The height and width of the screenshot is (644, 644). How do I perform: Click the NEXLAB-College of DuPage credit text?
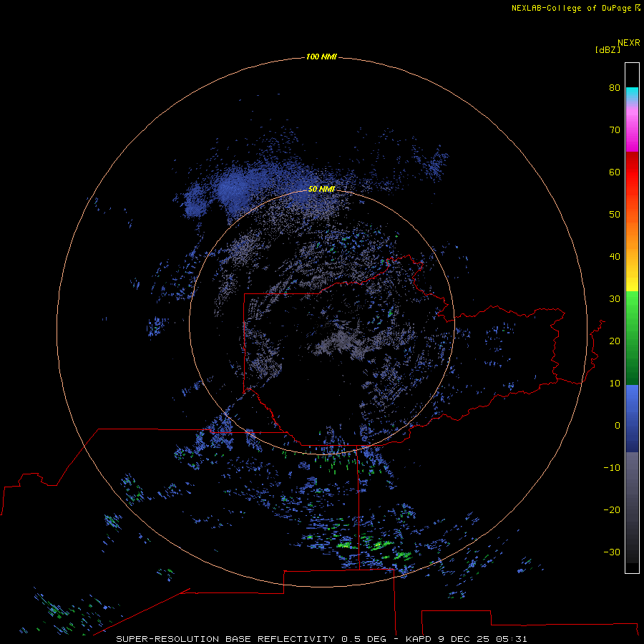point(571,8)
